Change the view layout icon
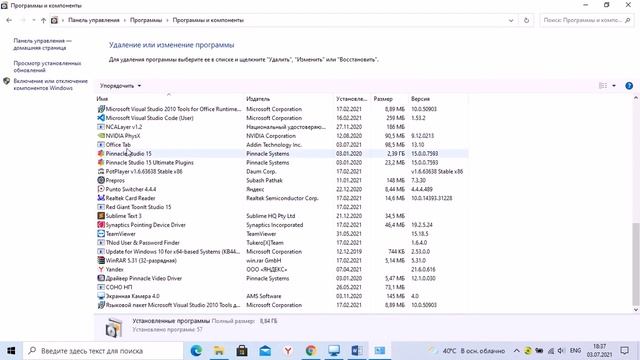This screenshot has width=640, height=360. (x=602, y=86)
